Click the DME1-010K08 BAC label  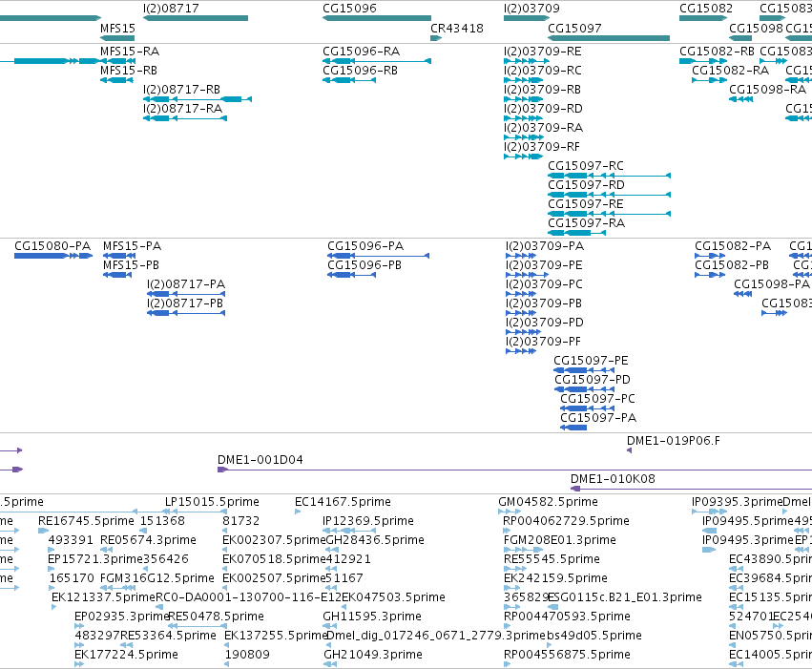click(x=613, y=479)
